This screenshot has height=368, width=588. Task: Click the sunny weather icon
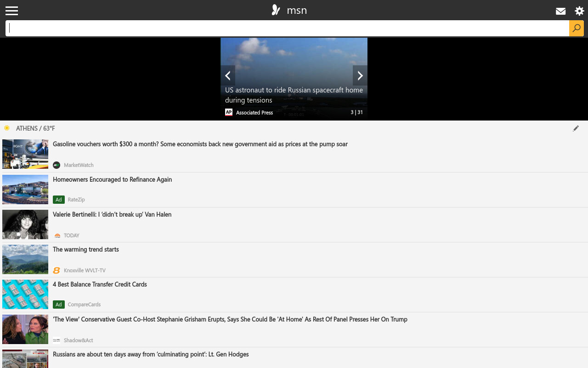point(7,128)
